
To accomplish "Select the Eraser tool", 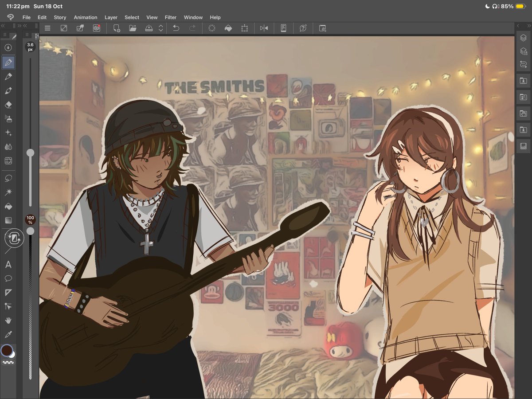I will [8, 105].
